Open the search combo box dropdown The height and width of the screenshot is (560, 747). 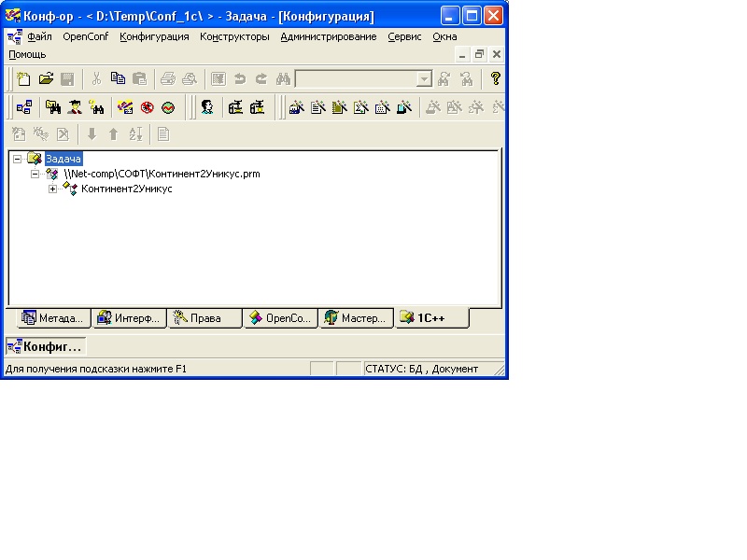pos(424,80)
